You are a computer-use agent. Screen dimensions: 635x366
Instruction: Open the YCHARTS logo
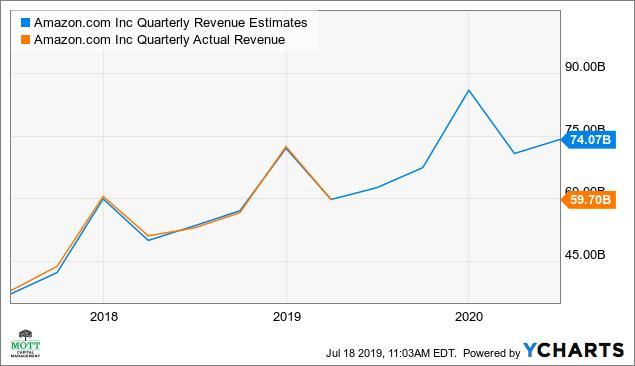coord(573,350)
